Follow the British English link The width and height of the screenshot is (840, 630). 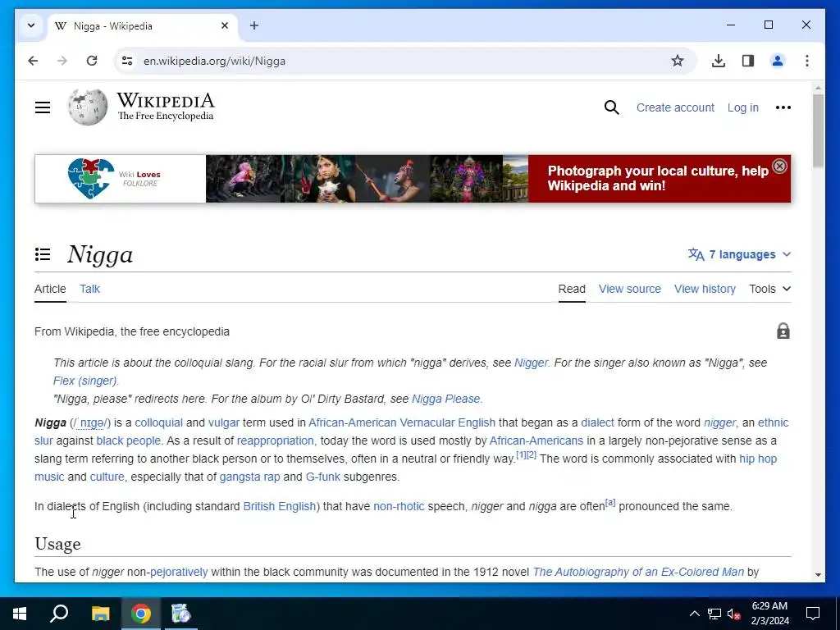(x=279, y=506)
